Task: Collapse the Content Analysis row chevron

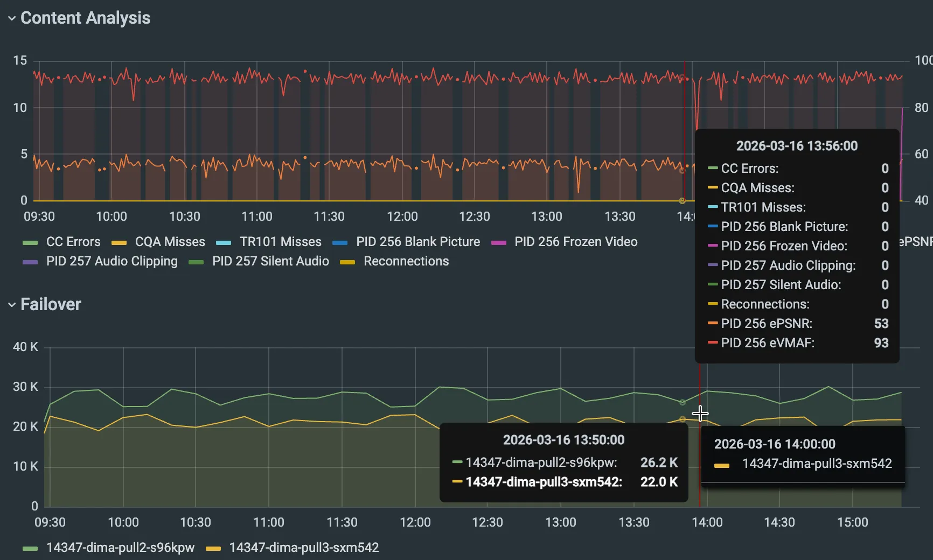Action: tap(12, 18)
